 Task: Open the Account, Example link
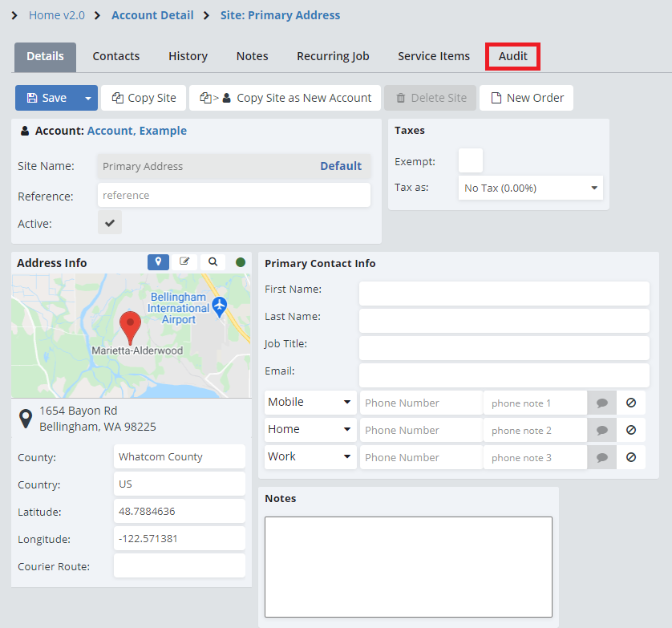(137, 131)
